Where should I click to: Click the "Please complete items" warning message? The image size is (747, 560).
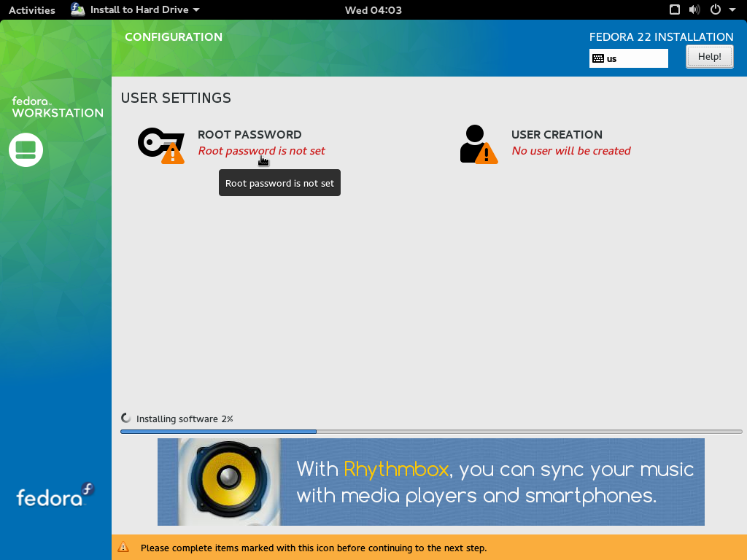[x=314, y=548]
